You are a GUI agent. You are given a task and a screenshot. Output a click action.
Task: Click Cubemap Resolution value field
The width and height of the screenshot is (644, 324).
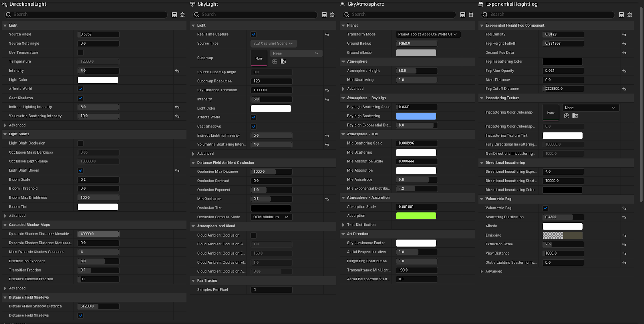(x=271, y=81)
